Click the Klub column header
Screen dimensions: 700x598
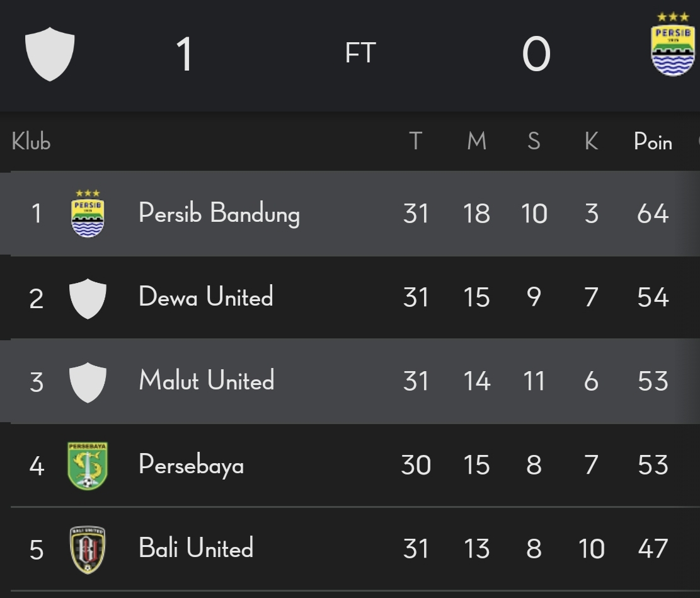[x=31, y=141]
